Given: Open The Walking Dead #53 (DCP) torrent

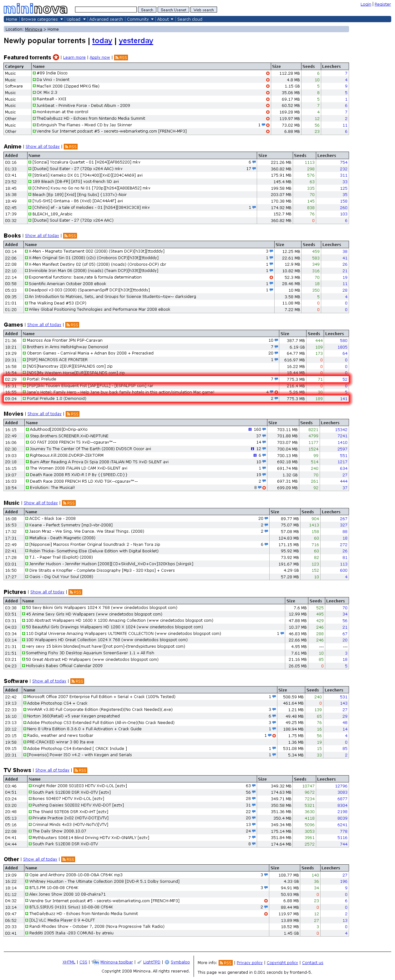Looking at the screenshot, I should (58, 303).
